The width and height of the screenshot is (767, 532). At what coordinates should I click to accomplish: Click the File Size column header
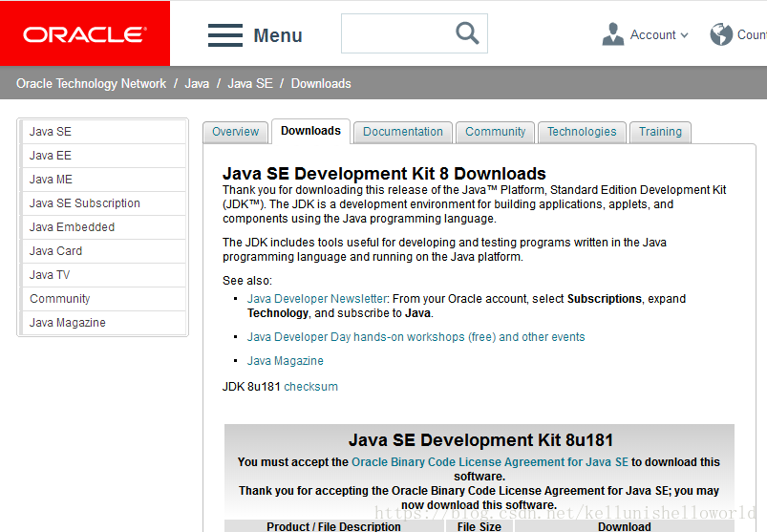pyautogui.click(x=479, y=526)
